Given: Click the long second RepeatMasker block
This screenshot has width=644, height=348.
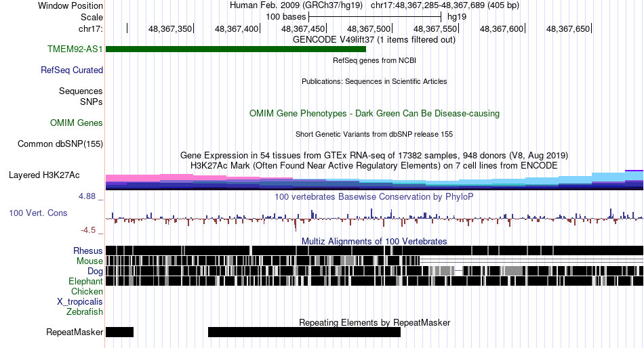Looking at the screenshot, I should [304, 332].
